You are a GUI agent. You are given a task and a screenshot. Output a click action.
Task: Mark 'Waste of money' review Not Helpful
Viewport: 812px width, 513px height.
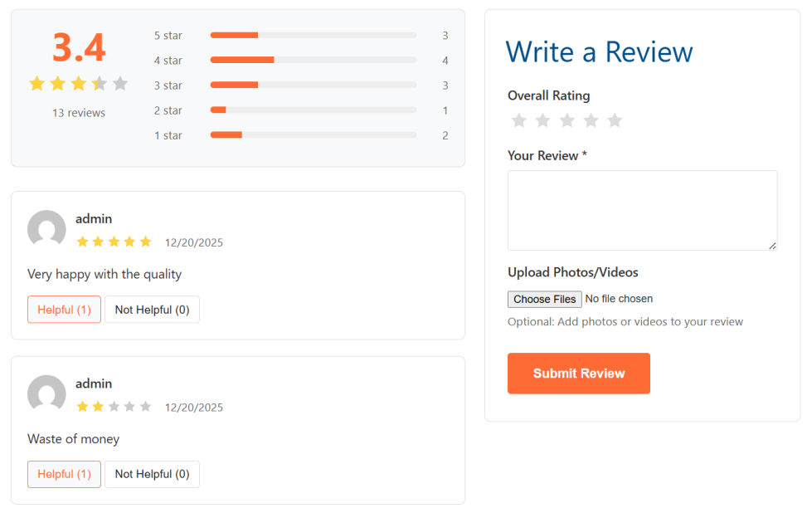click(152, 474)
